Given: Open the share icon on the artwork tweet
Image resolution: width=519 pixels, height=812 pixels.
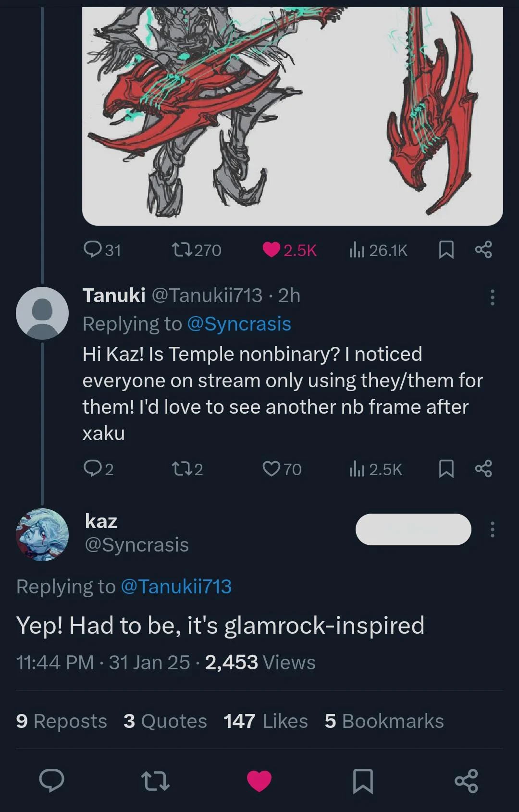Looking at the screenshot, I should (x=484, y=249).
